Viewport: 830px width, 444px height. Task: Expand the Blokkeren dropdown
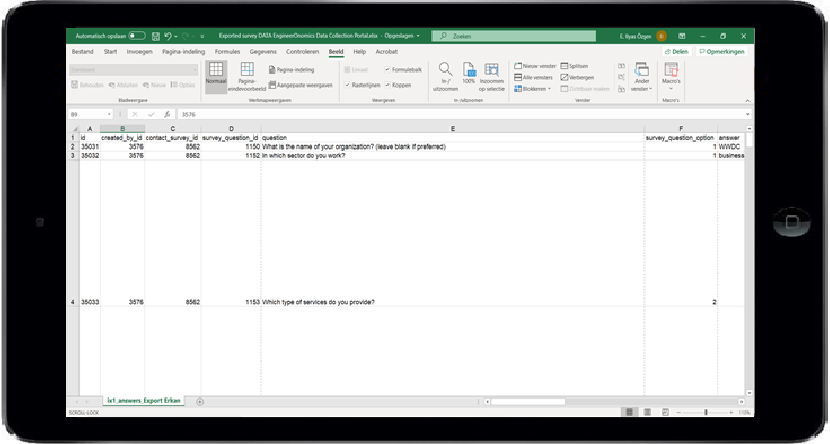pyautogui.click(x=533, y=88)
